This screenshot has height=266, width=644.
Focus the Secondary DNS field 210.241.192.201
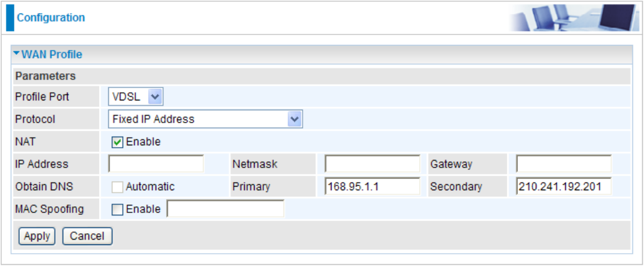[x=564, y=187]
